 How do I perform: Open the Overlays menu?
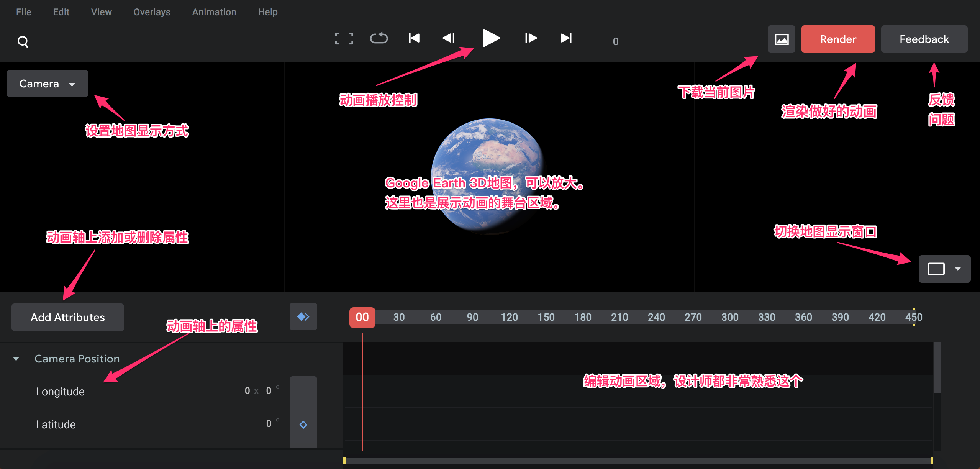click(152, 12)
